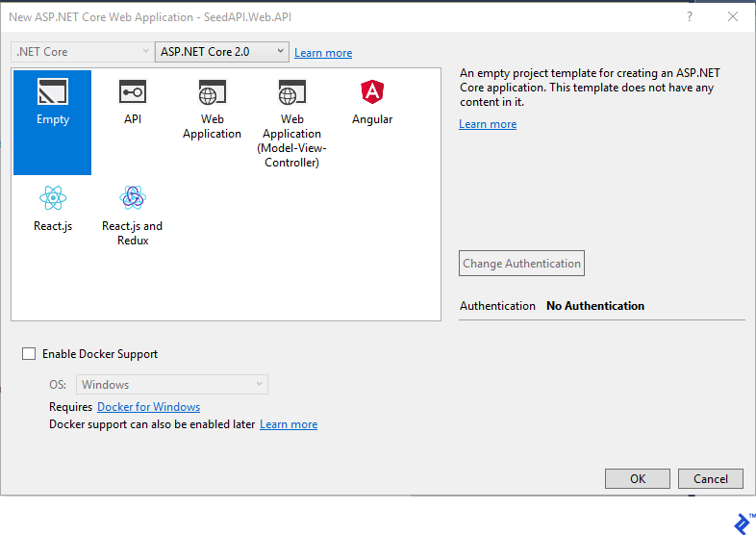Image resolution: width=756 pixels, height=535 pixels.
Task: Enable Docker Support checkbox
Action: tap(29, 354)
